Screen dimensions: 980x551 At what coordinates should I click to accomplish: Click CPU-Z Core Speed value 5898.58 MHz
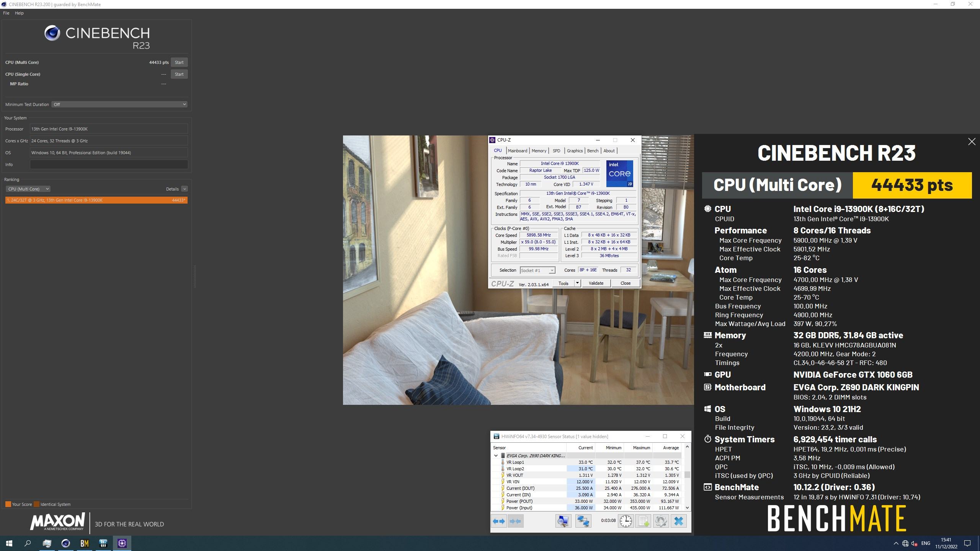tap(539, 235)
